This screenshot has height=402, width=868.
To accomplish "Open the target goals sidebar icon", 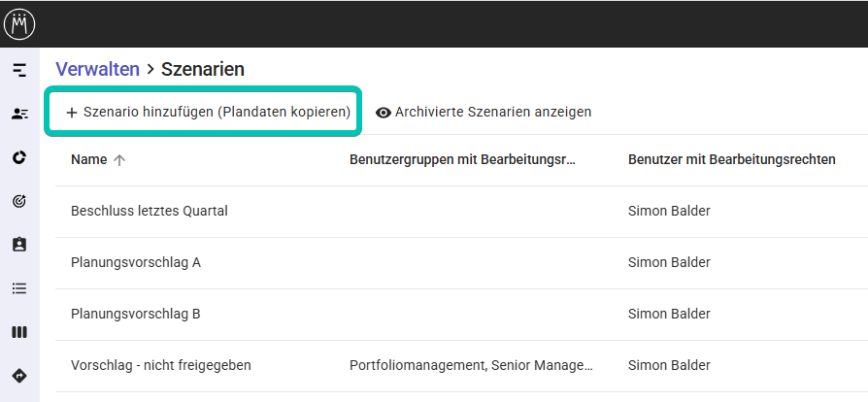I will 19,202.
